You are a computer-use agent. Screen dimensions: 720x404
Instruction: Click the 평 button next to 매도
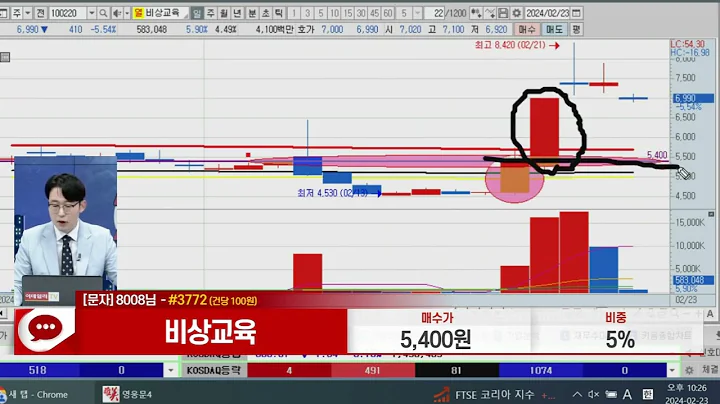[576, 29]
